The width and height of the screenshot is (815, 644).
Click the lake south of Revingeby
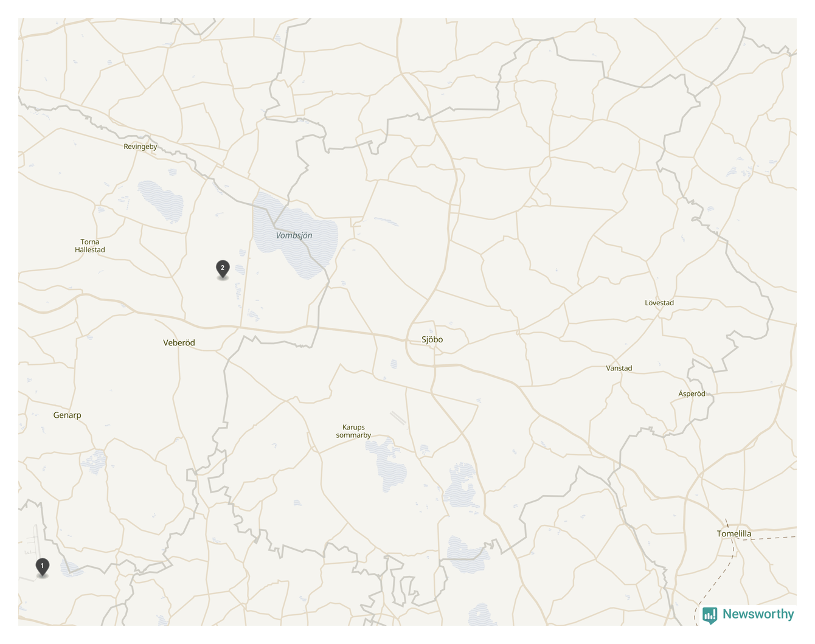[x=161, y=201]
